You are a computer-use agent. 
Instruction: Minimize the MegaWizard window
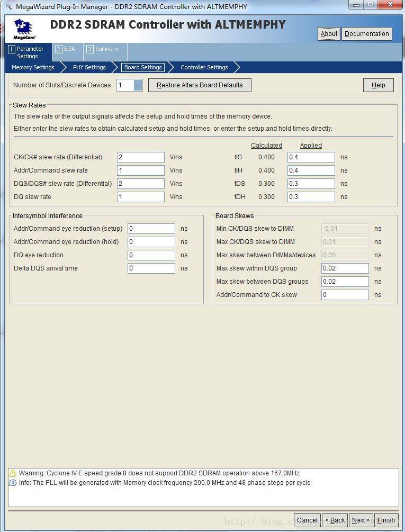tap(356, 5)
